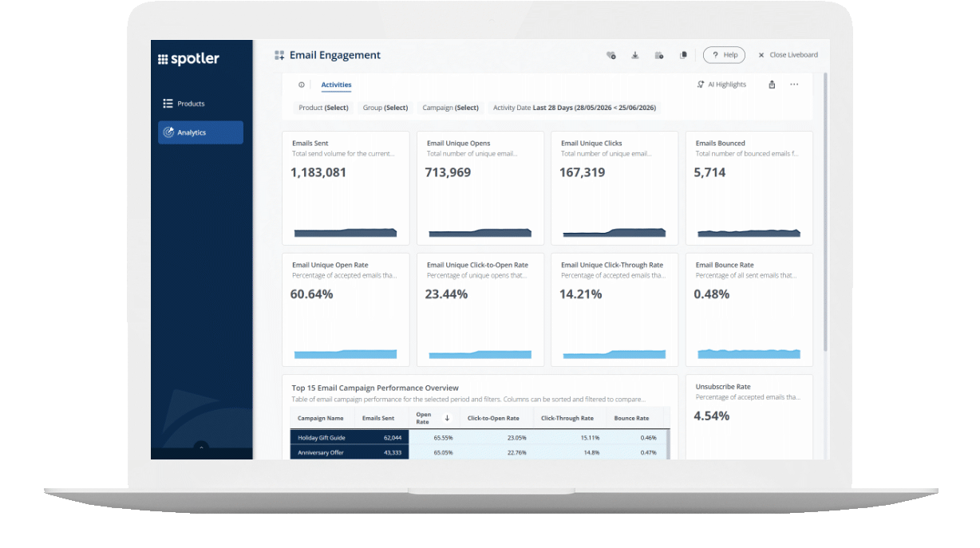Sort by Click-to-Open Rate column
The height and width of the screenshot is (548, 980).
pos(493,418)
